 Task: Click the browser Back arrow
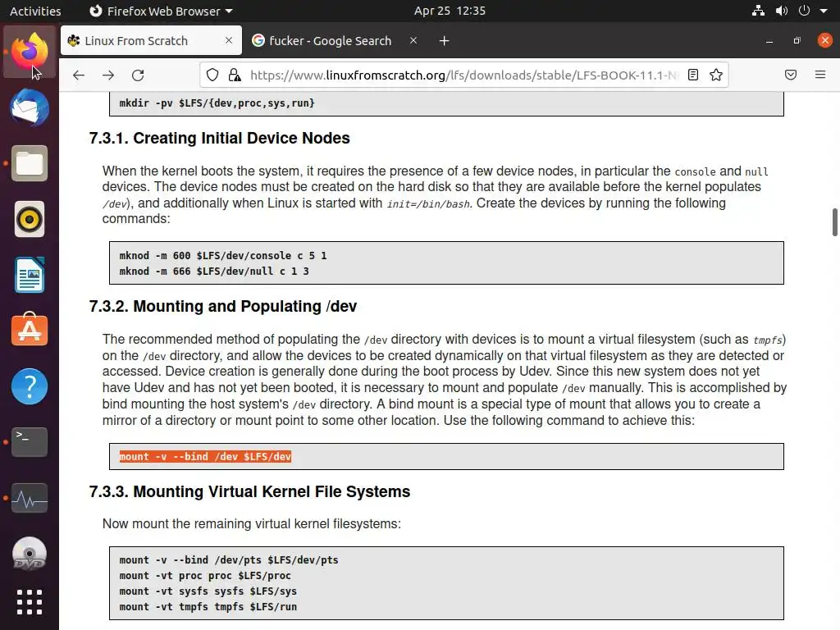pos(79,75)
